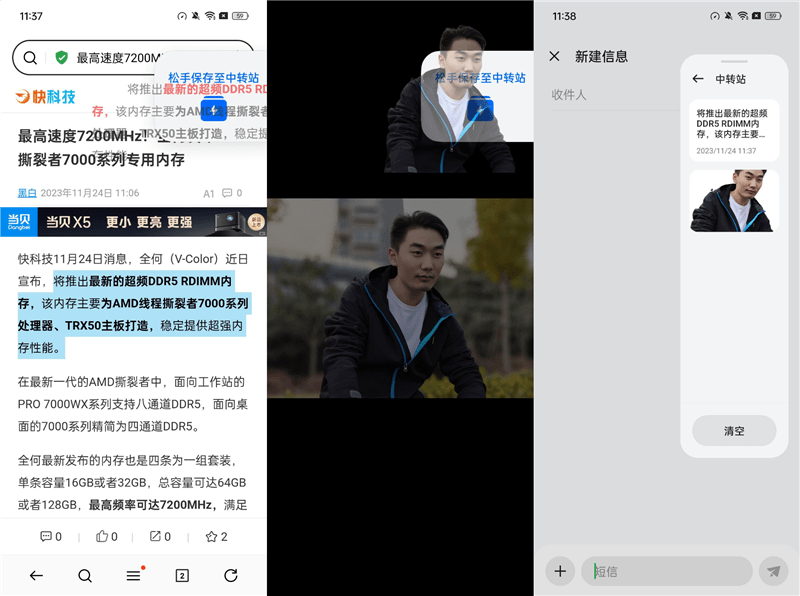Tap the 松手保存至中转站 label over the photo
Image resolution: width=800 pixels, height=596 pixels.
pyautogui.click(x=480, y=78)
